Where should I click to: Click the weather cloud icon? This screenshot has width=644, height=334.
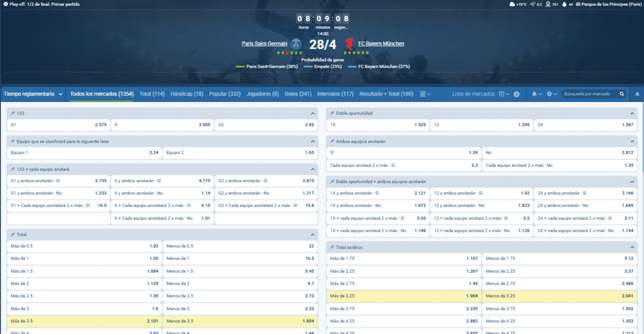pyautogui.click(x=513, y=4)
